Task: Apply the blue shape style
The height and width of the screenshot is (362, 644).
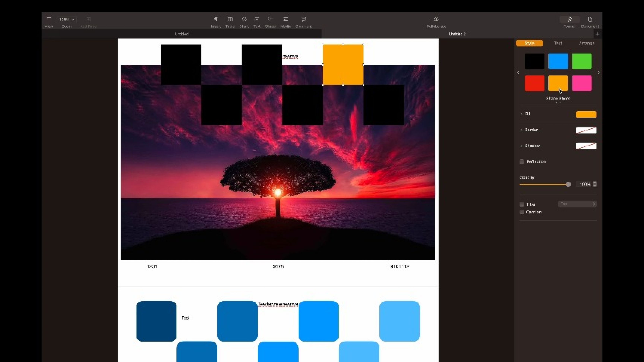Action: 558,61
